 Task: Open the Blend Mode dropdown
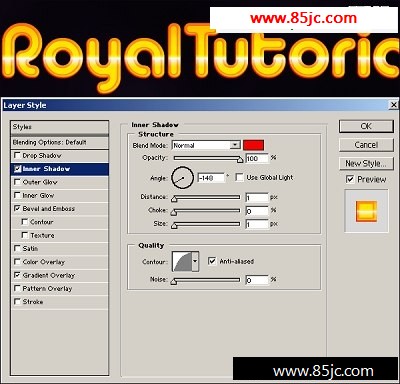(206, 145)
